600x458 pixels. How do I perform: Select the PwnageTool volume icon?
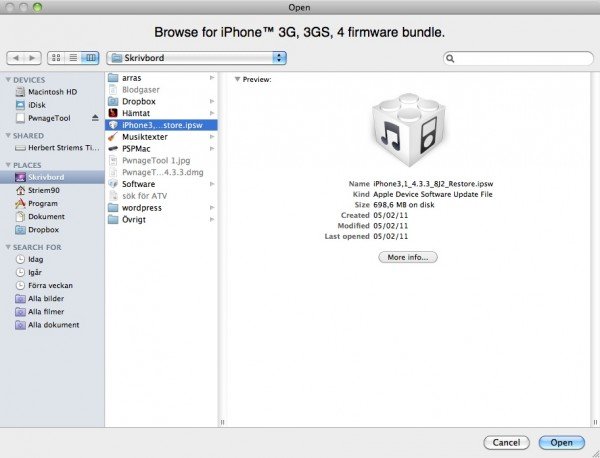20,118
